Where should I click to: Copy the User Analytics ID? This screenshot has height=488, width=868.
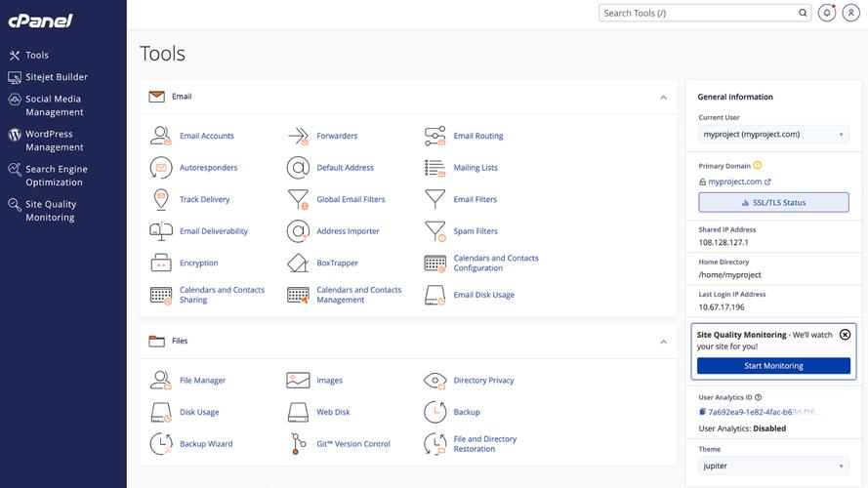click(x=702, y=412)
